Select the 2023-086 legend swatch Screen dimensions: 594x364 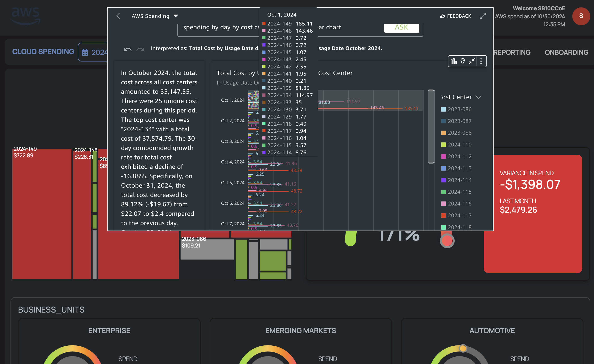coord(443,109)
